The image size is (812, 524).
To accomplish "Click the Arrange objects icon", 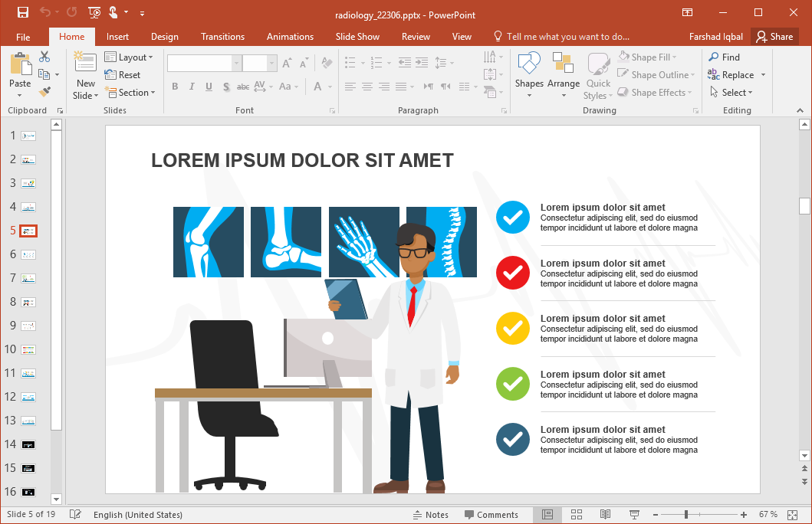I will [x=563, y=74].
